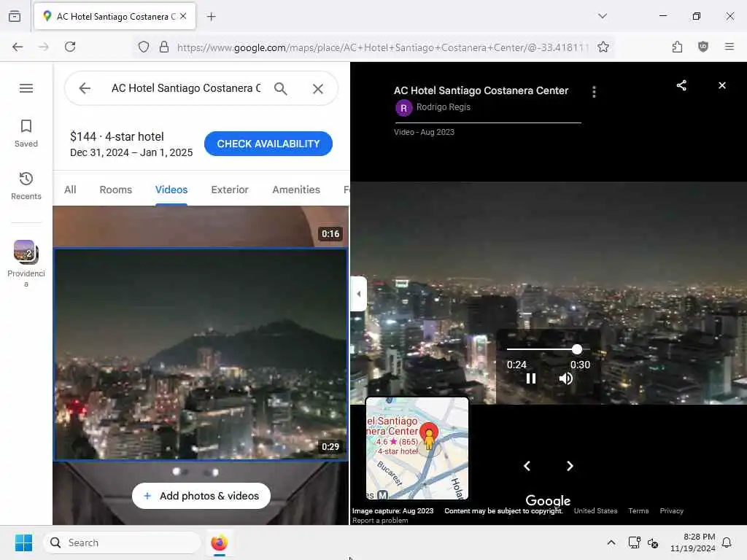Image resolution: width=747 pixels, height=560 pixels.
Task: Open the Privacy link
Action: 672,510
